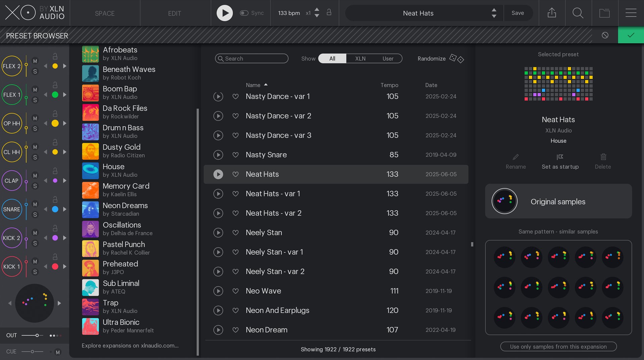Solo the CL HH channel
The height and width of the screenshot is (360, 644).
(35, 157)
